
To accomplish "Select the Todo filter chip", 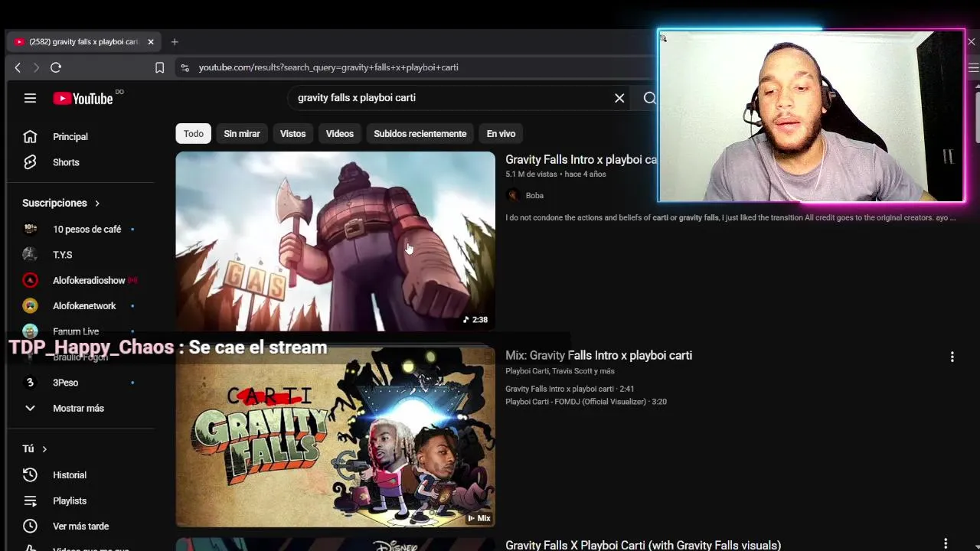I will click(x=194, y=133).
